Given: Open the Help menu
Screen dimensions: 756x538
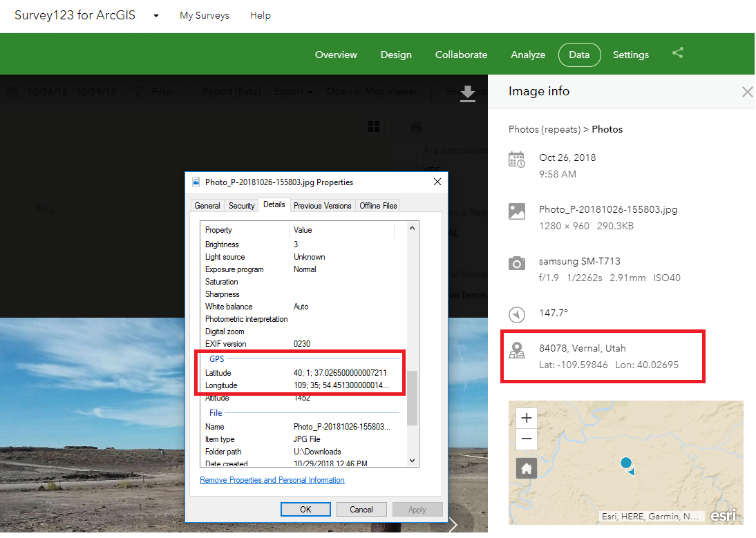Looking at the screenshot, I should click(261, 15).
